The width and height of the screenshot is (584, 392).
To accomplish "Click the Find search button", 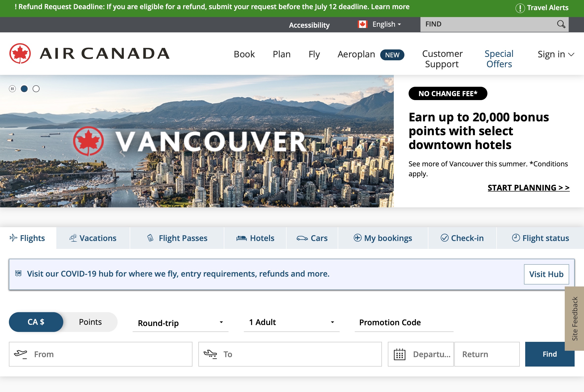I will (x=549, y=354).
